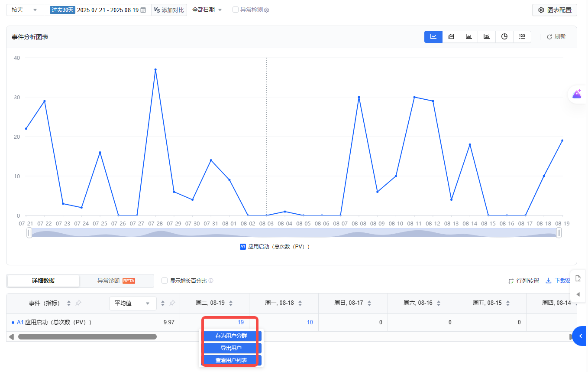Click the 08-08 data point on the line
This screenshot has width=588, height=372.
[x=359, y=97]
